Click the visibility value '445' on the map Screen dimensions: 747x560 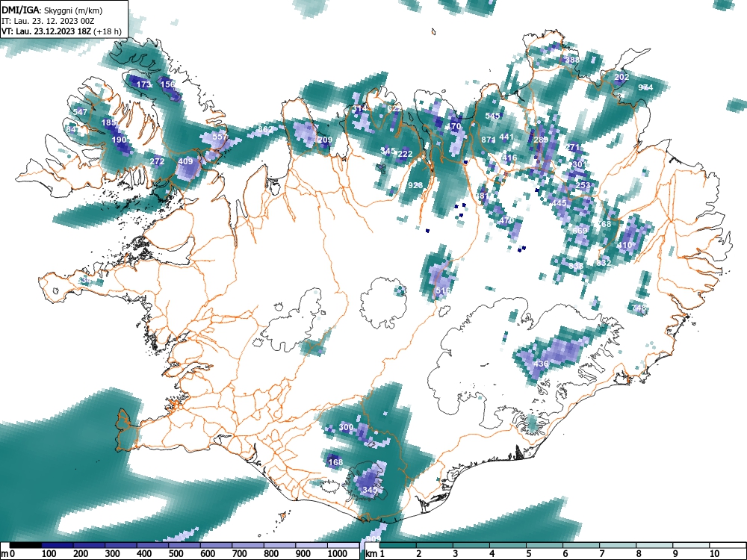pyautogui.click(x=559, y=203)
